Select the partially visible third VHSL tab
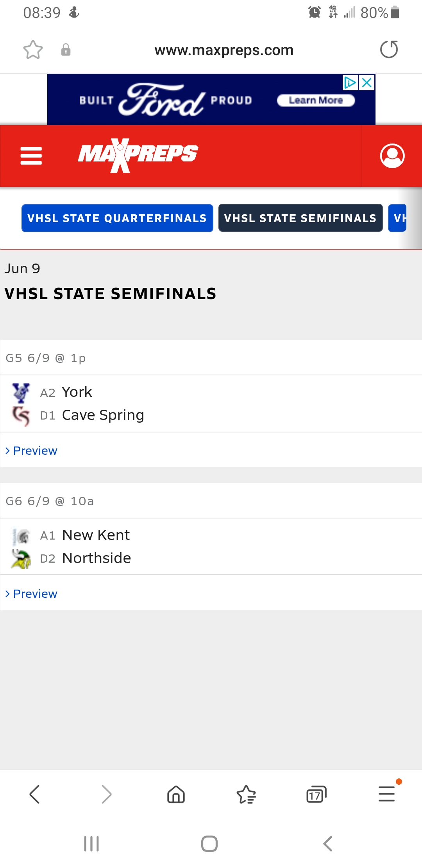422x868 pixels. click(397, 218)
